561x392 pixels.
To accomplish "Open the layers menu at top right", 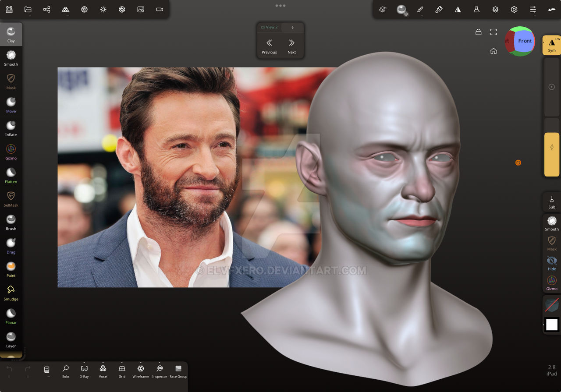I will point(495,9).
